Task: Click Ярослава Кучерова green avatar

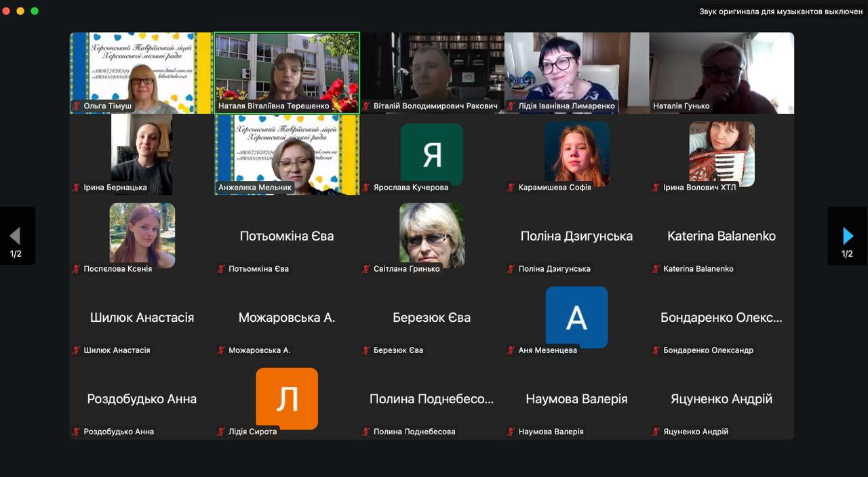Action: pyautogui.click(x=432, y=154)
